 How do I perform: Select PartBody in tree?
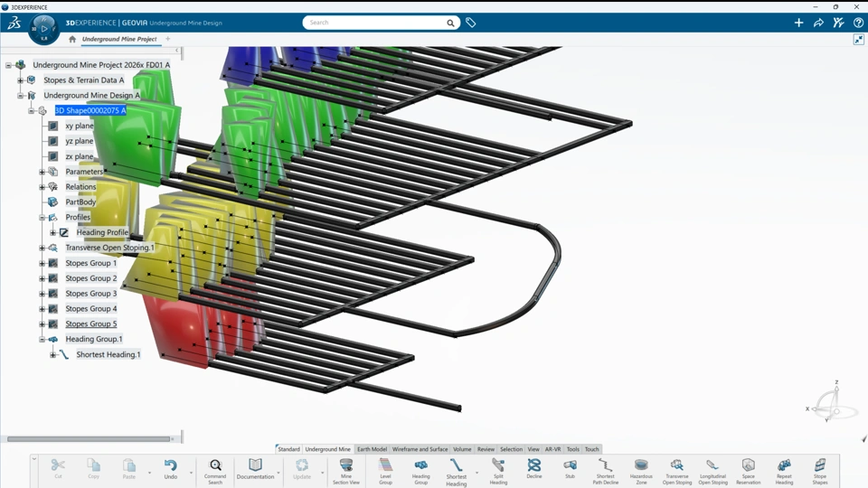80,202
